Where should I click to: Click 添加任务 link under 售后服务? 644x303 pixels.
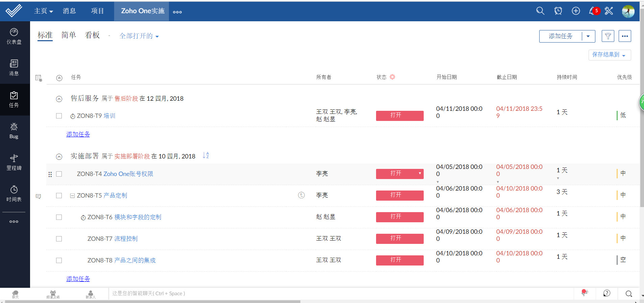coord(78,134)
